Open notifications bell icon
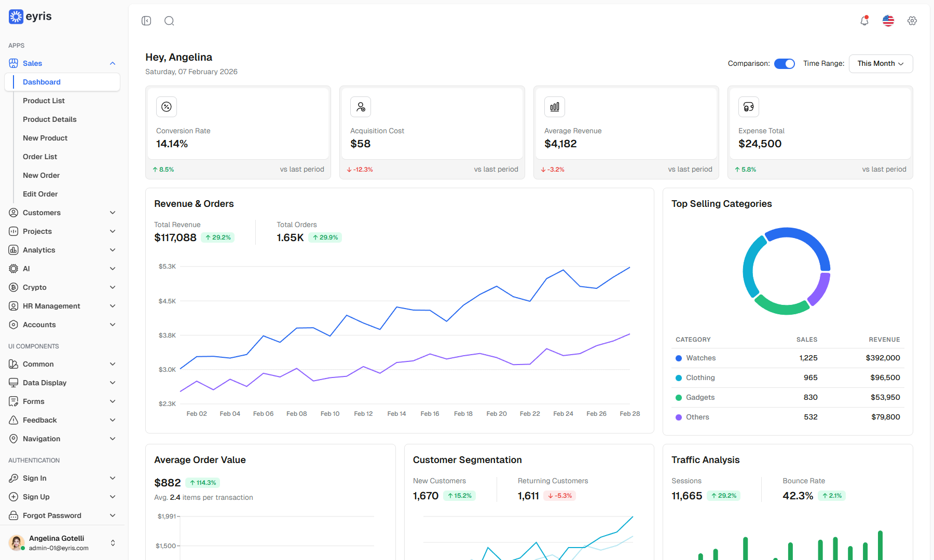934x560 pixels. point(864,21)
